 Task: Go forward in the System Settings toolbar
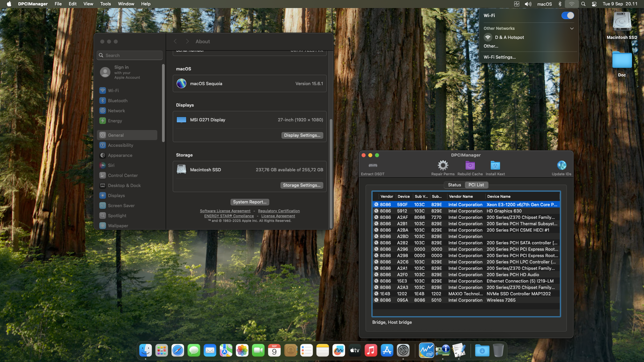(187, 41)
